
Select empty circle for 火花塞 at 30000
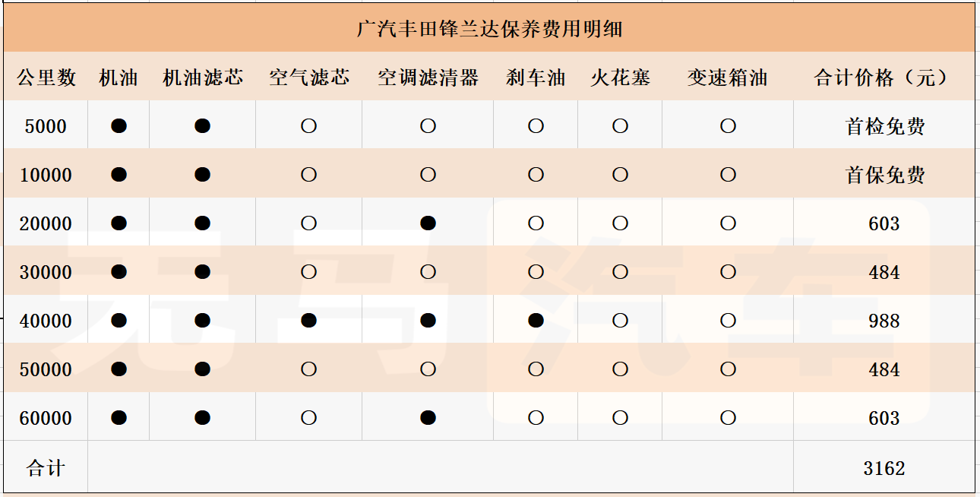(x=620, y=272)
